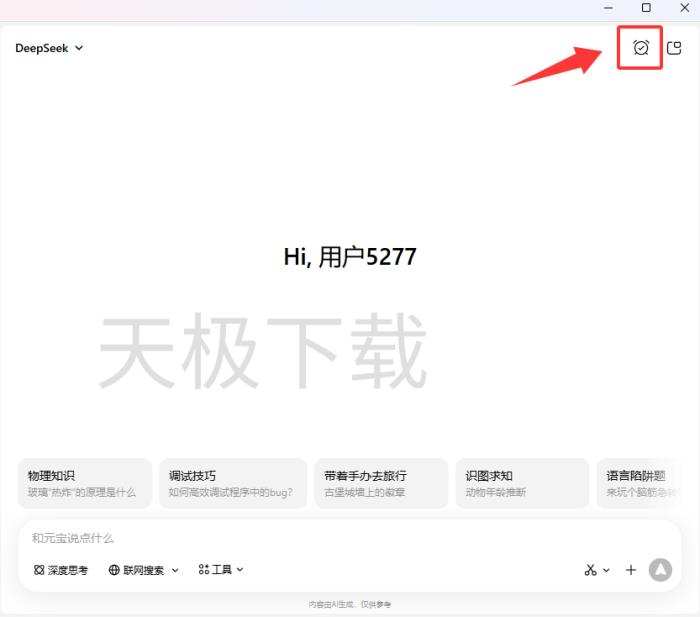Click the 深度思考 atom icon
Screen dimensions: 700x617
(39, 570)
